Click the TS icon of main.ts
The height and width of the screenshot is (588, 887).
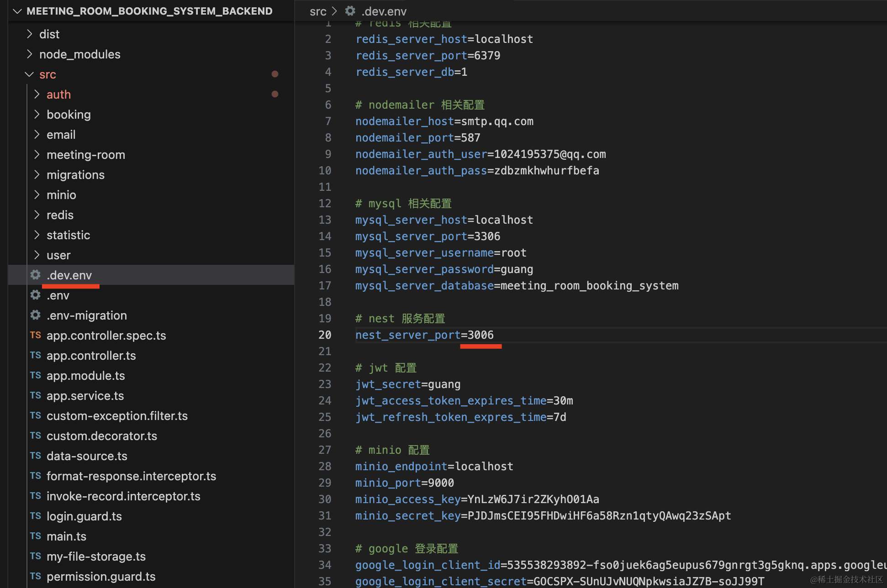click(x=36, y=536)
